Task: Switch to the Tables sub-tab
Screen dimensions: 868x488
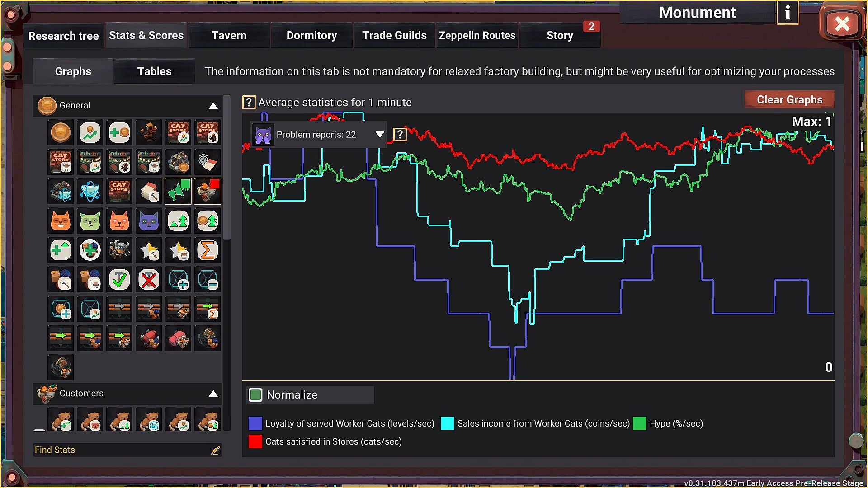Action: 154,71
